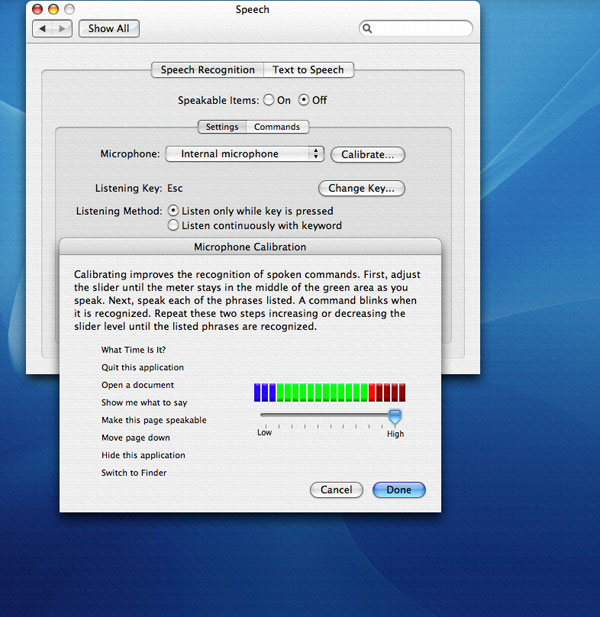Minimize the Speech window with yellow button
The width and height of the screenshot is (600, 617).
point(54,9)
